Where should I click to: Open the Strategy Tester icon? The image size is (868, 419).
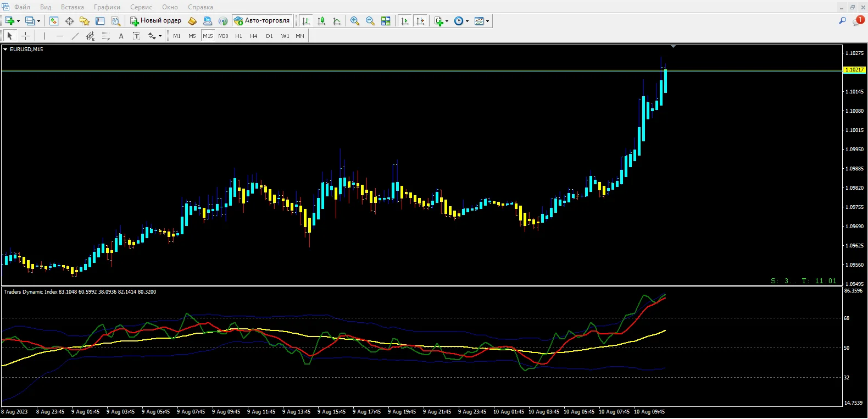pos(115,21)
